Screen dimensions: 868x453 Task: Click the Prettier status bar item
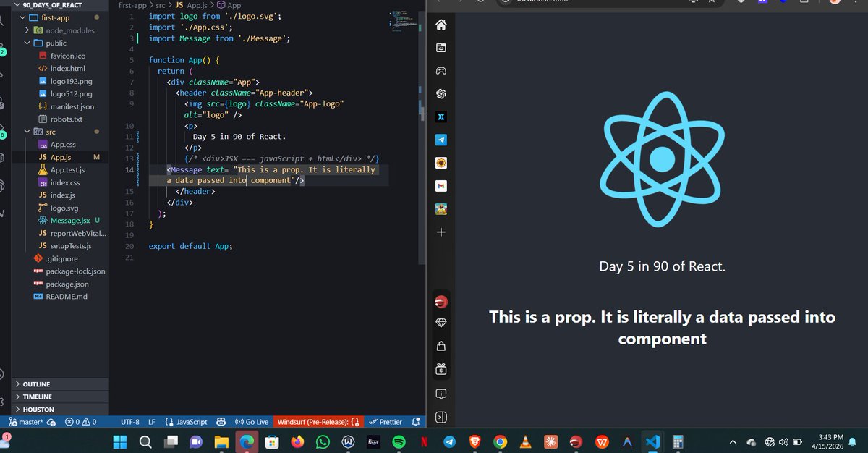[386, 422]
